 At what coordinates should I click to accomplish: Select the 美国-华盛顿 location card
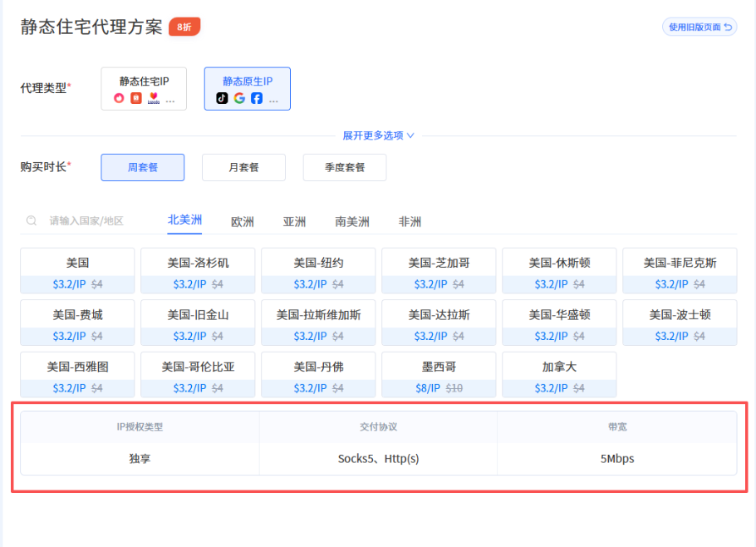click(x=559, y=323)
